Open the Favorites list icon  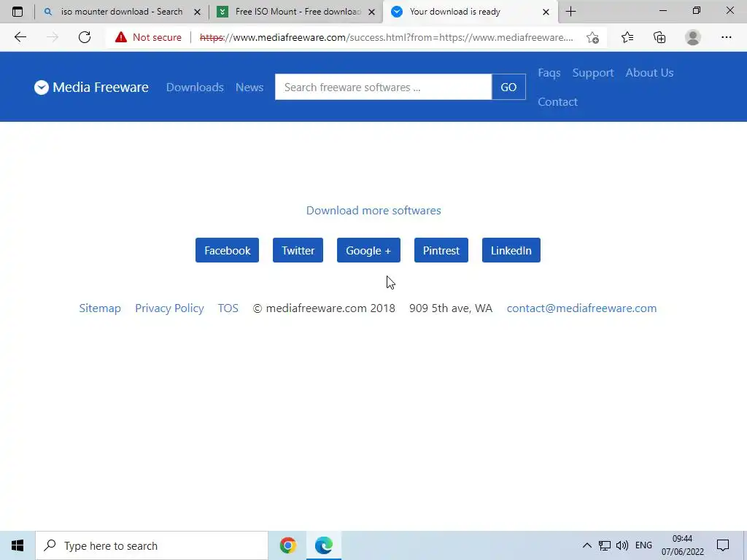coord(627,37)
